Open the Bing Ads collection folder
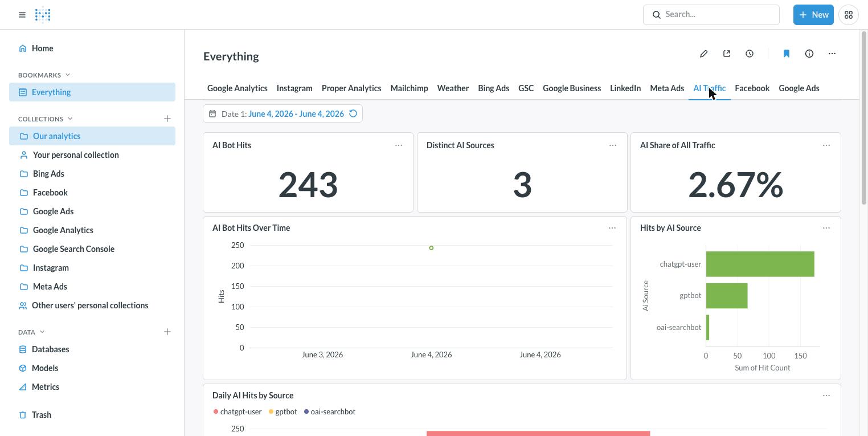868x436 pixels. [92, 174]
